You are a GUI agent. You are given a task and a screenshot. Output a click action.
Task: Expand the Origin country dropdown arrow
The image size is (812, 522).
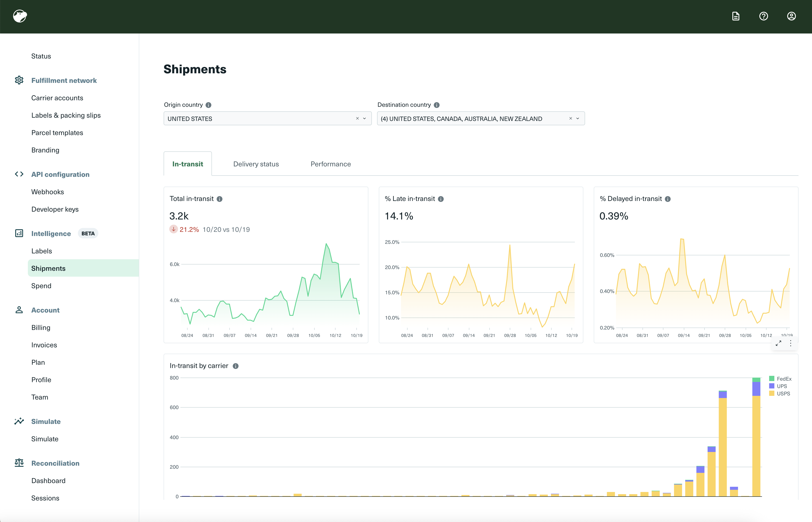(364, 119)
